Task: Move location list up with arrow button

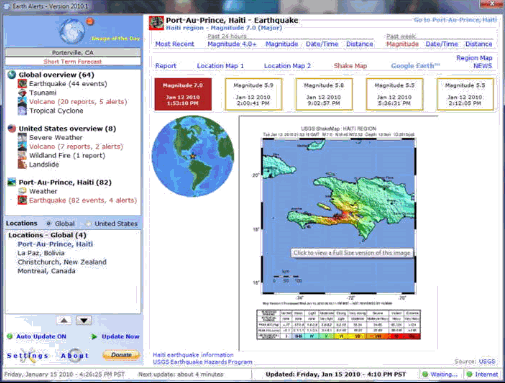Action: (64, 320)
